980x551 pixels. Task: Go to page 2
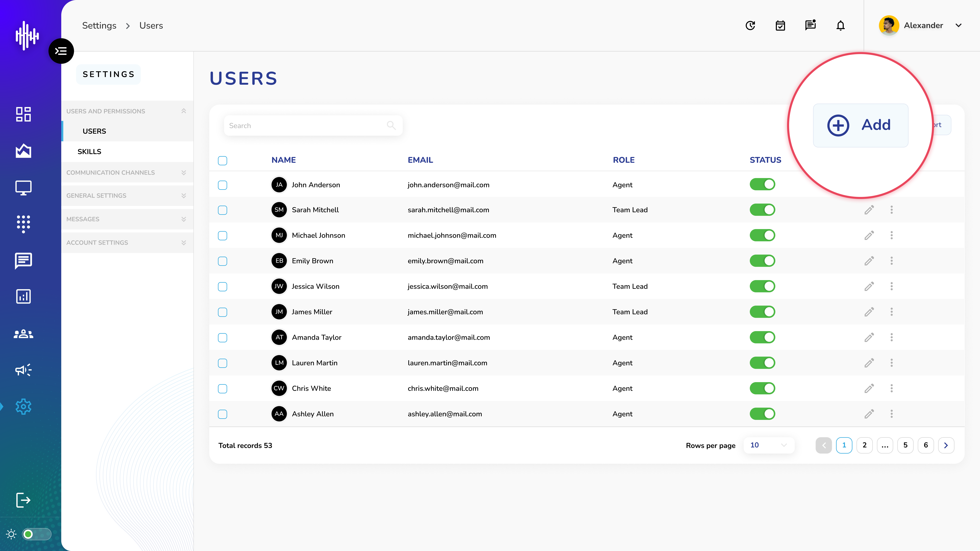point(864,445)
